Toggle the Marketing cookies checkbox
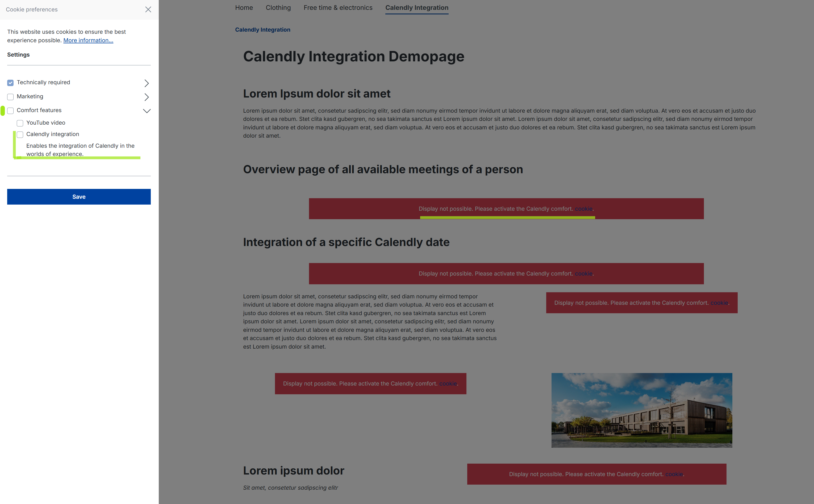 tap(10, 96)
